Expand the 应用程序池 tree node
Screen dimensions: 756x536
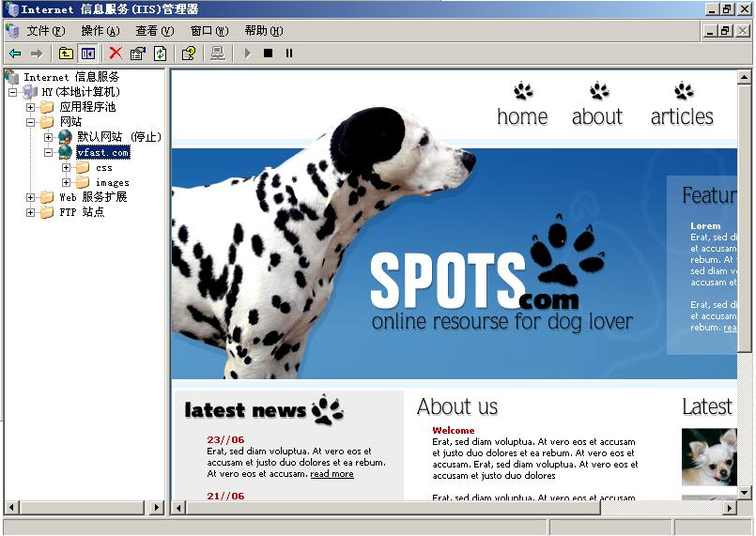(x=31, y=107)
